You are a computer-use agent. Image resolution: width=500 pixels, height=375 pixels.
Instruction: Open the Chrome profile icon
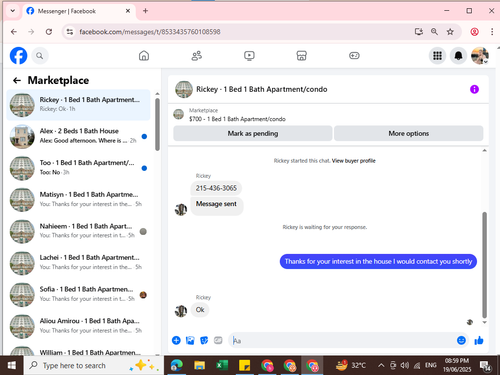pos(474,32)
